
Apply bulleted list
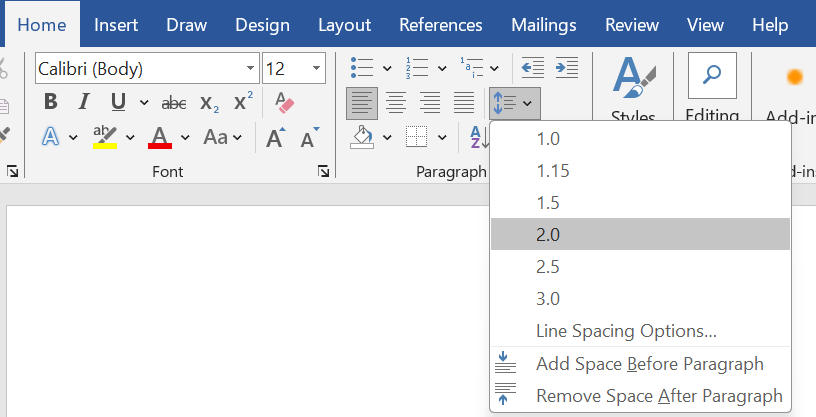362,68
